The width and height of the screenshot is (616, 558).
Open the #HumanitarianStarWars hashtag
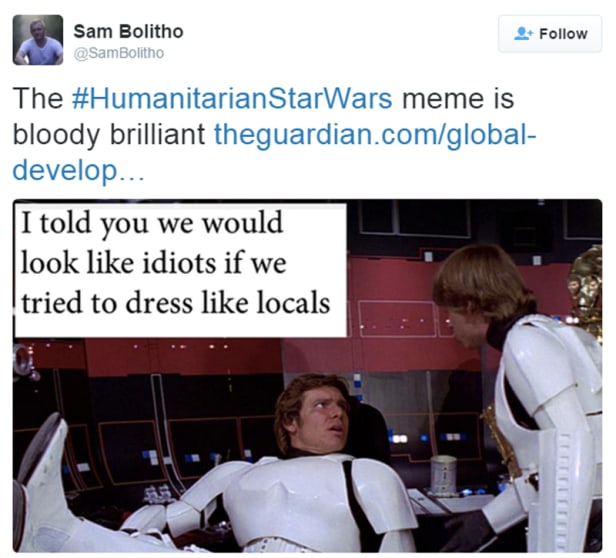[x=232, y=98]
